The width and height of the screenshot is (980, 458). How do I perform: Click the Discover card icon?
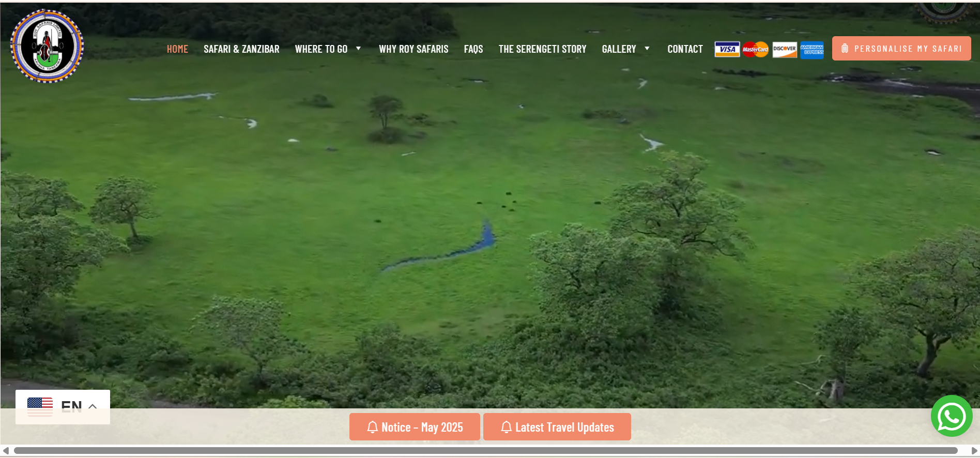click(785, 49)
